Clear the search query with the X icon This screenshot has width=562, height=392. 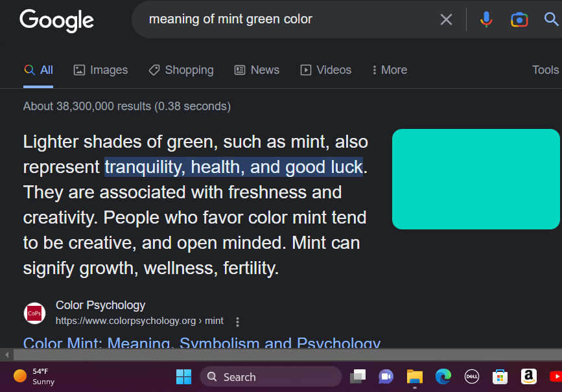[446, 19]
